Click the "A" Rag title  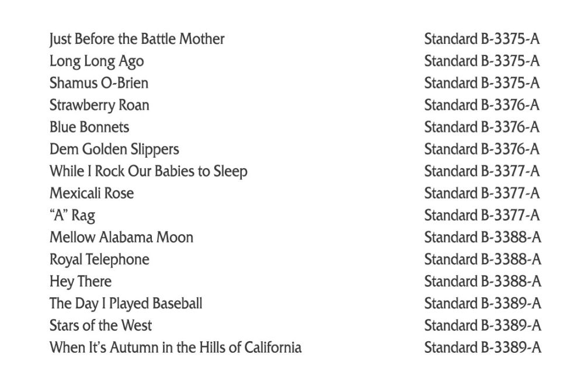[72, 216]
